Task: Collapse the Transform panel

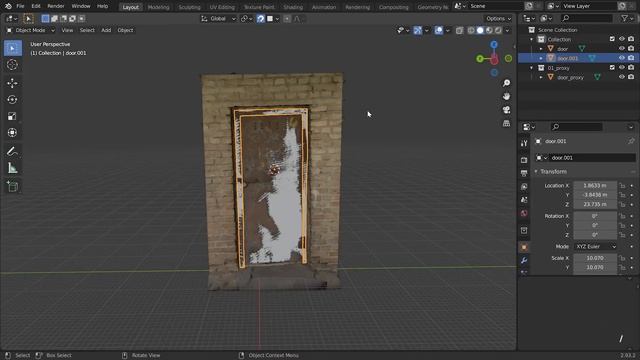Action: [x=536, y=172]
